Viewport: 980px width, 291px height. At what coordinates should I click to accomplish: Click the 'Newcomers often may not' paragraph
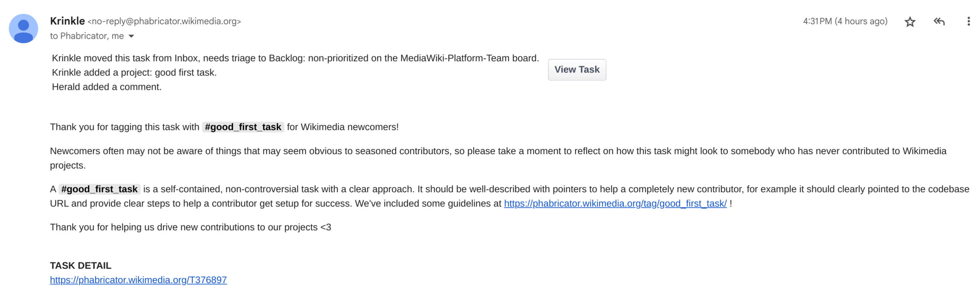pos(498,158)
